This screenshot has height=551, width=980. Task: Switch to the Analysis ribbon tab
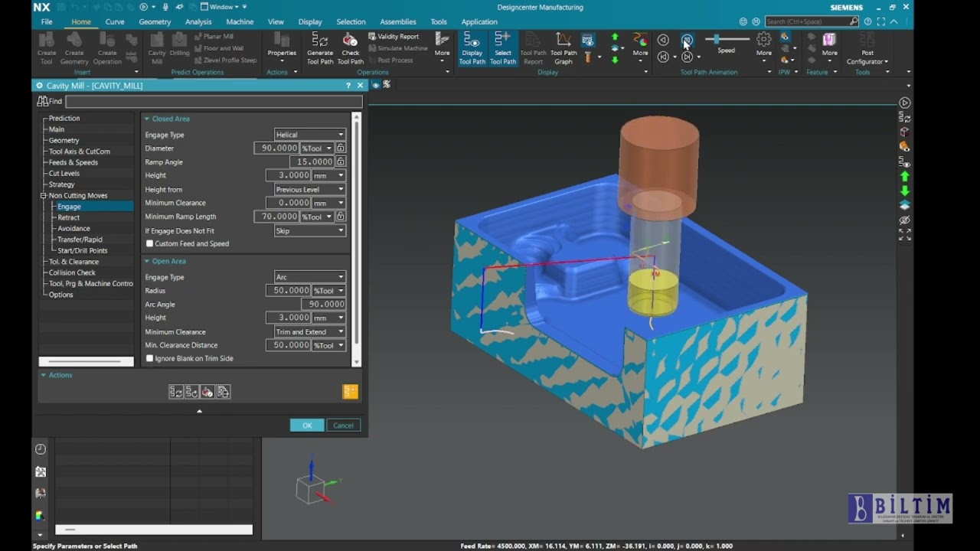point(198,21)
